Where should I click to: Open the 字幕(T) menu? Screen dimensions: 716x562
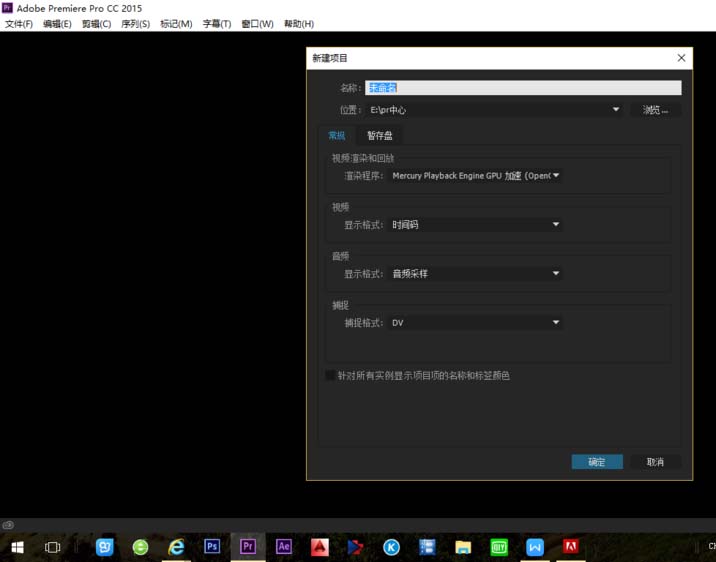(217, 24)
